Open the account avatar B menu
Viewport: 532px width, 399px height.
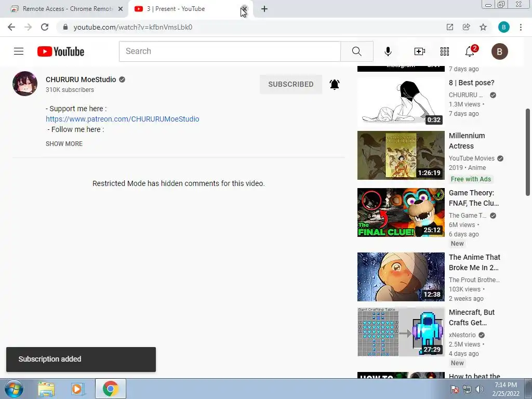pos(499,51)
